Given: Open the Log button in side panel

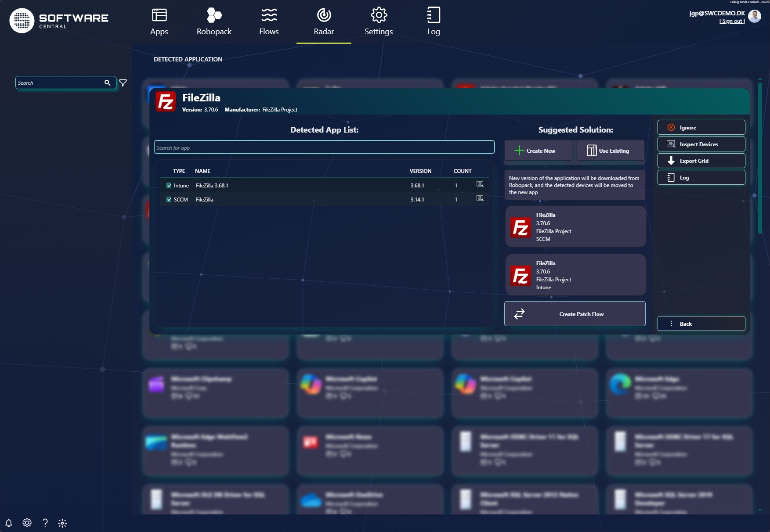Looking at the screenshot, I should [701, 177].
